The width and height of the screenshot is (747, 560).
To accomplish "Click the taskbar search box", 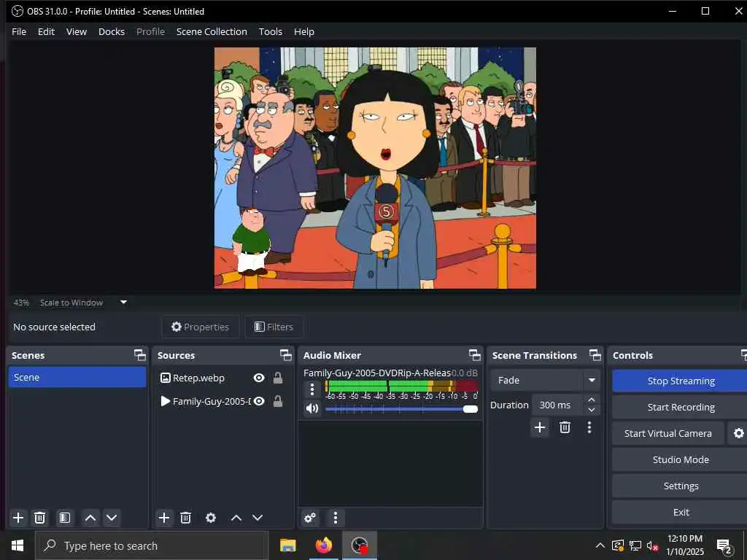I will pyautogui.click(x=152, y=545).
